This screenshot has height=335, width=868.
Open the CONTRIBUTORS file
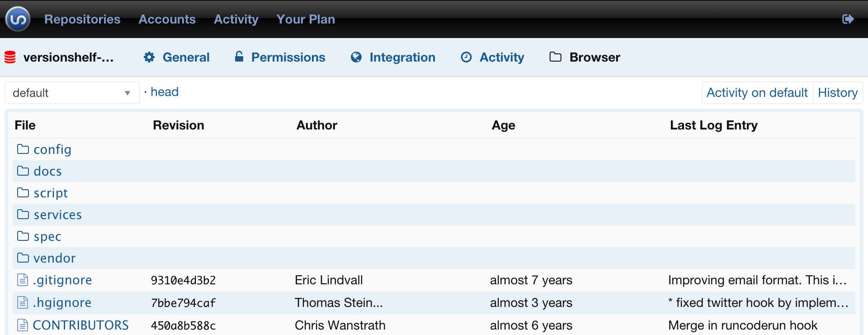pyautogui.click(x=80, y=325)
